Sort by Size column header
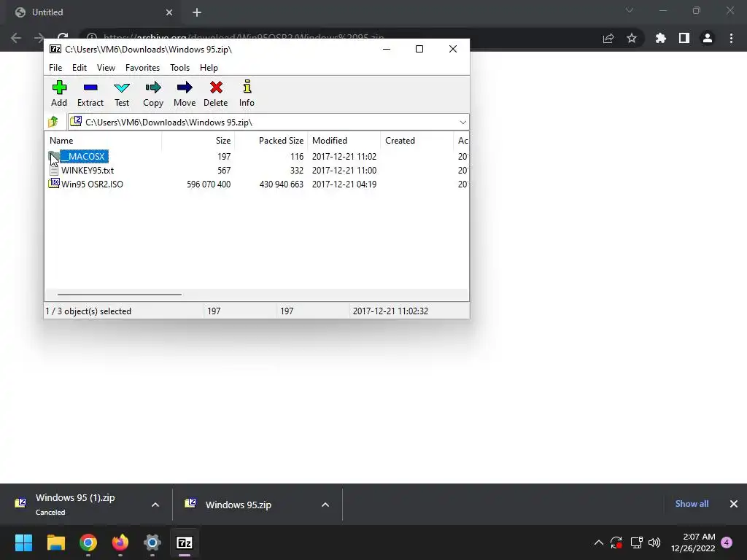This screenshot has width=747, height=560. pyautogui.click(x=198, y=141)
